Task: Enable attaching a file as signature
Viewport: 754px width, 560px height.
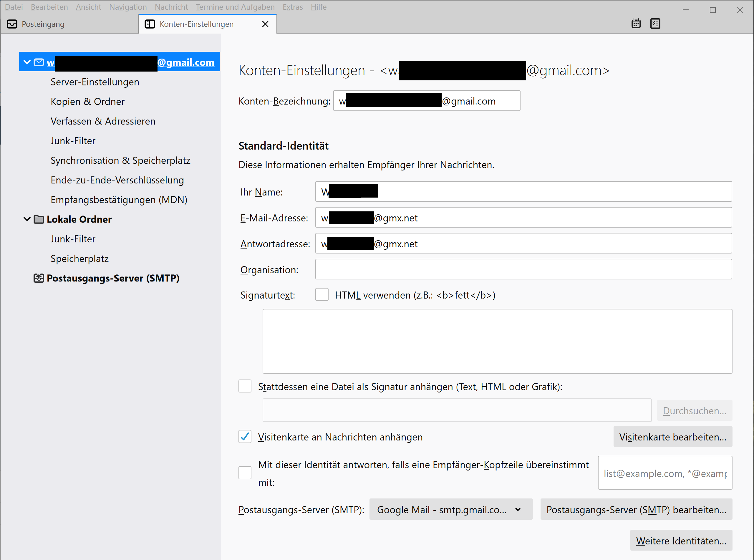Action: point(245,386)
